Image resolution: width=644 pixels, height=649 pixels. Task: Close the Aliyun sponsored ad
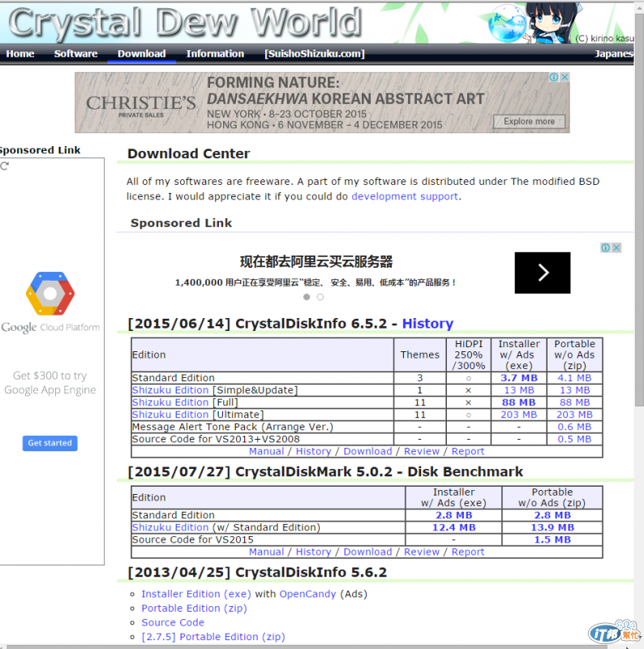point(616,247)
